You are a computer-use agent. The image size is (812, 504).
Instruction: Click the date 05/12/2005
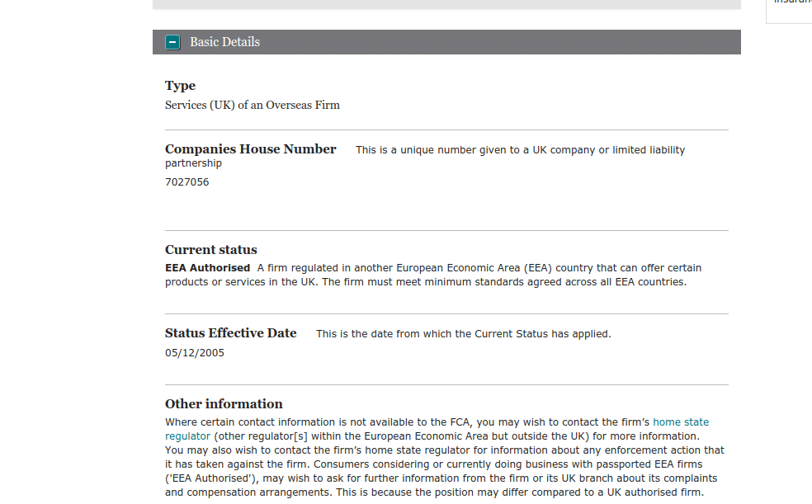pos(194,353)
